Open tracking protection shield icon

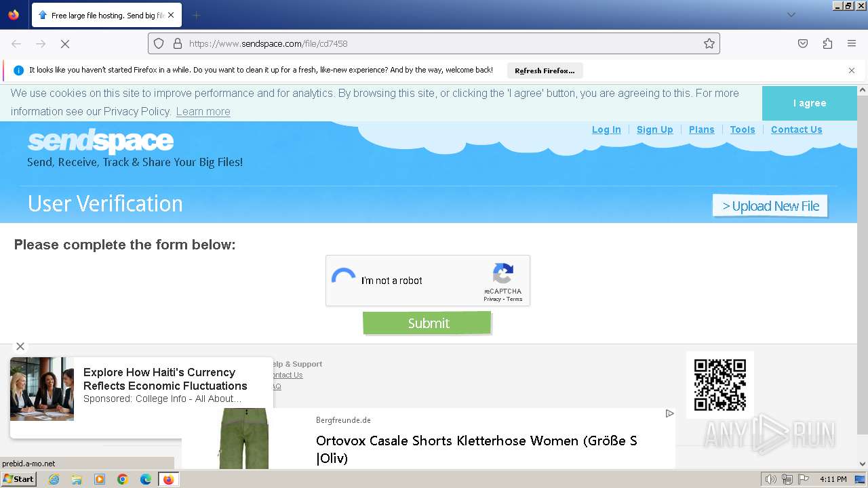pyautogui.click(x=159, y=43)
